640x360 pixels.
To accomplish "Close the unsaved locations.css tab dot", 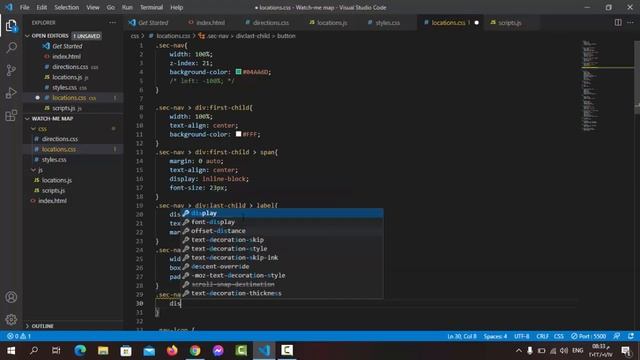I will [476, 23].
